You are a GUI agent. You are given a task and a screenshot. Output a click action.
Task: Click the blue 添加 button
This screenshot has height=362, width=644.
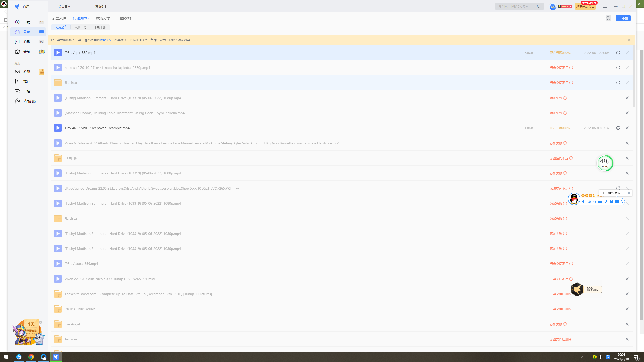pos(623,18)
